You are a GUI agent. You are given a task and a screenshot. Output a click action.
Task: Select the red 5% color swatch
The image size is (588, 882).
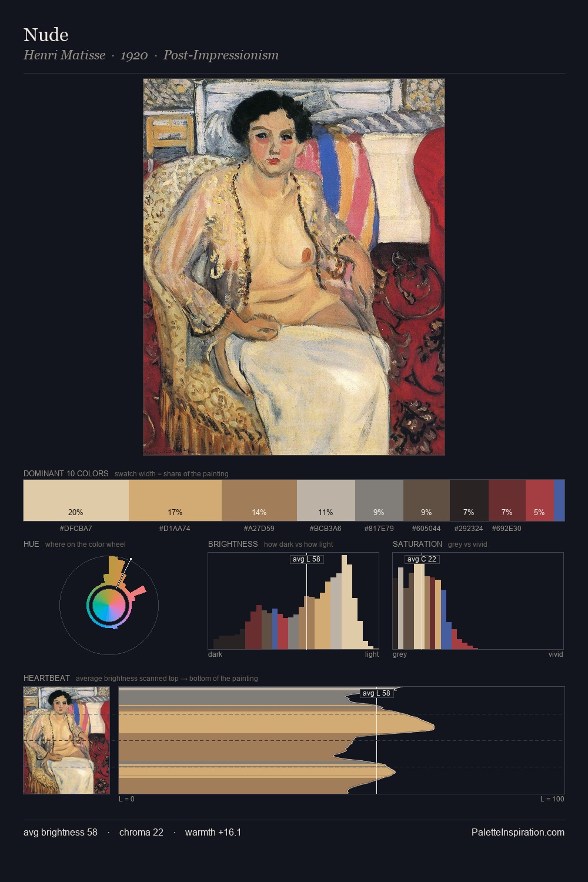[539, 500]
